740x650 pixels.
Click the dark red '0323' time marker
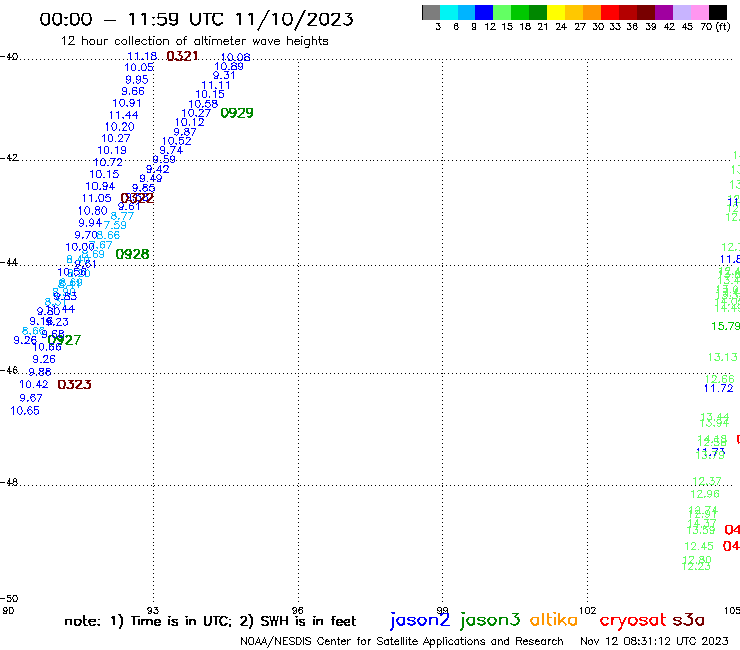point(74,385)
